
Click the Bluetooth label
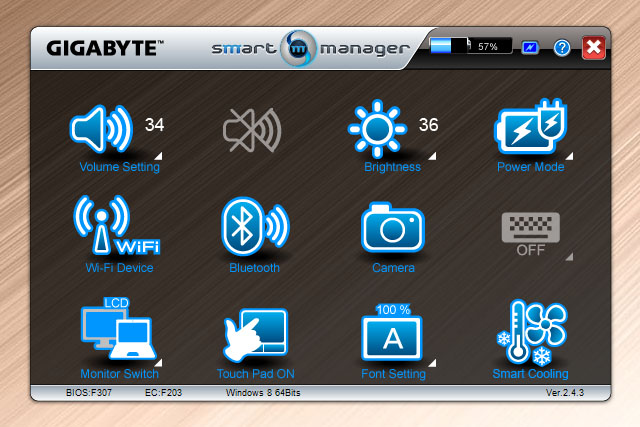coord(254,268)
